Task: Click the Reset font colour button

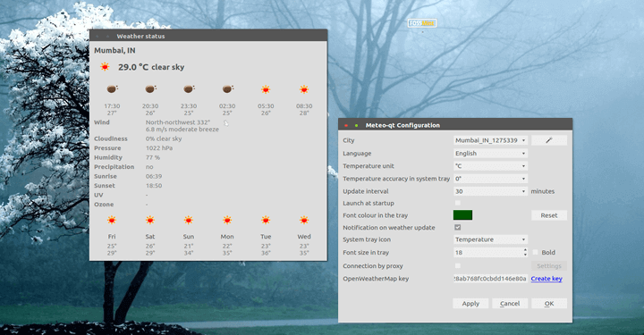Action: pyautogui.click(x=549, y=215)
